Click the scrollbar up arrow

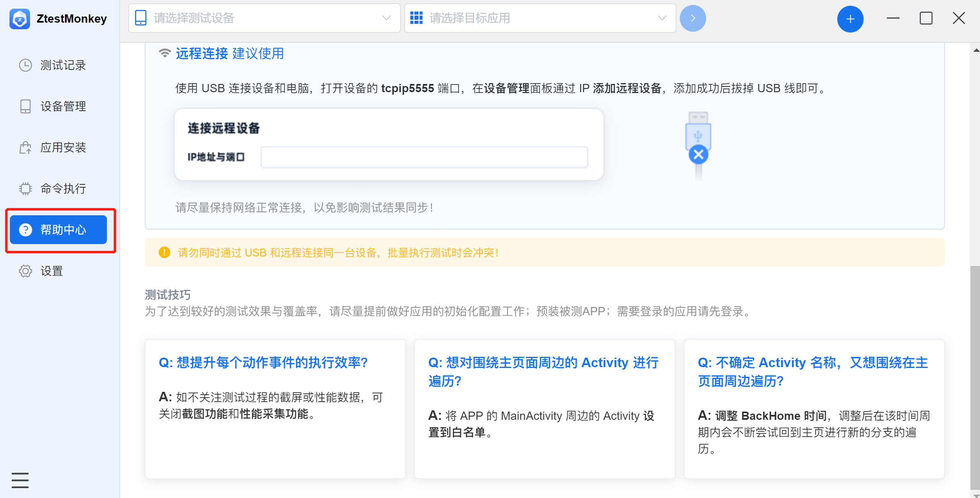[x=976, y=50]
